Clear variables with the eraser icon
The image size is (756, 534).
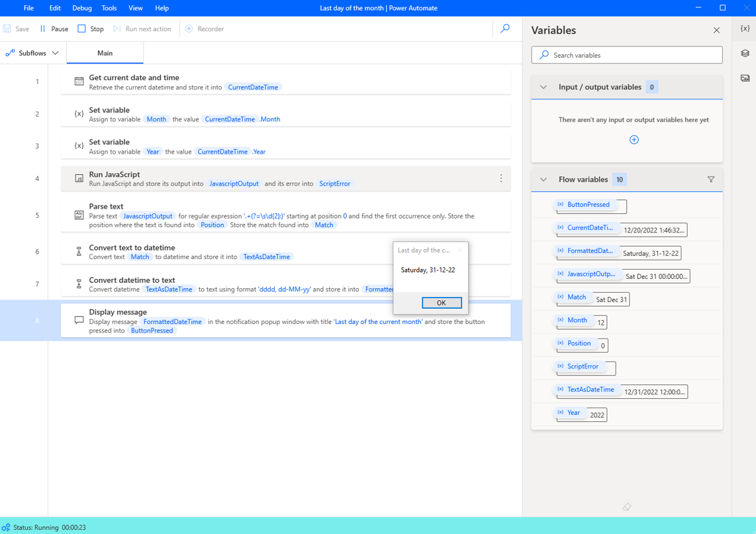click(x=626, y=506)
